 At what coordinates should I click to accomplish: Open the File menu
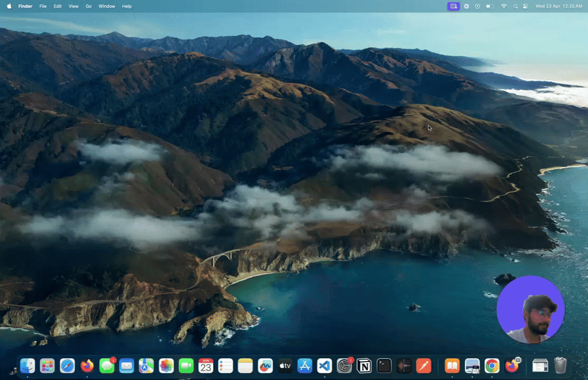tap(43, 6)
